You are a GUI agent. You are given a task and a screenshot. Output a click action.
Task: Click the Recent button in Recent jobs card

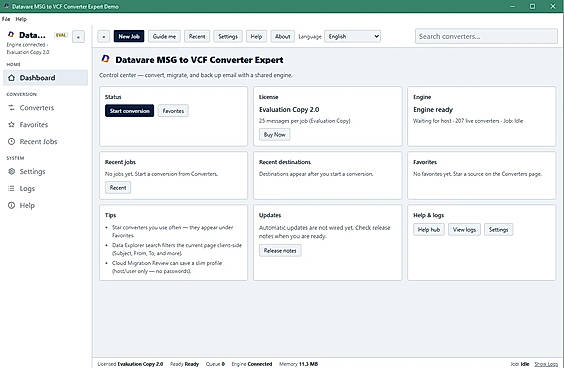[x=118, y=188]
